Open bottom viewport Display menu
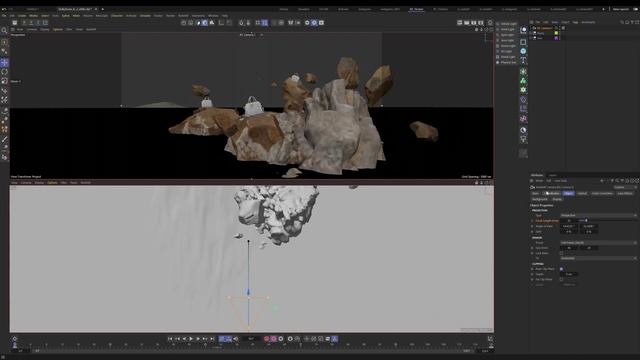The image size is (640, 360). [39, 182]
